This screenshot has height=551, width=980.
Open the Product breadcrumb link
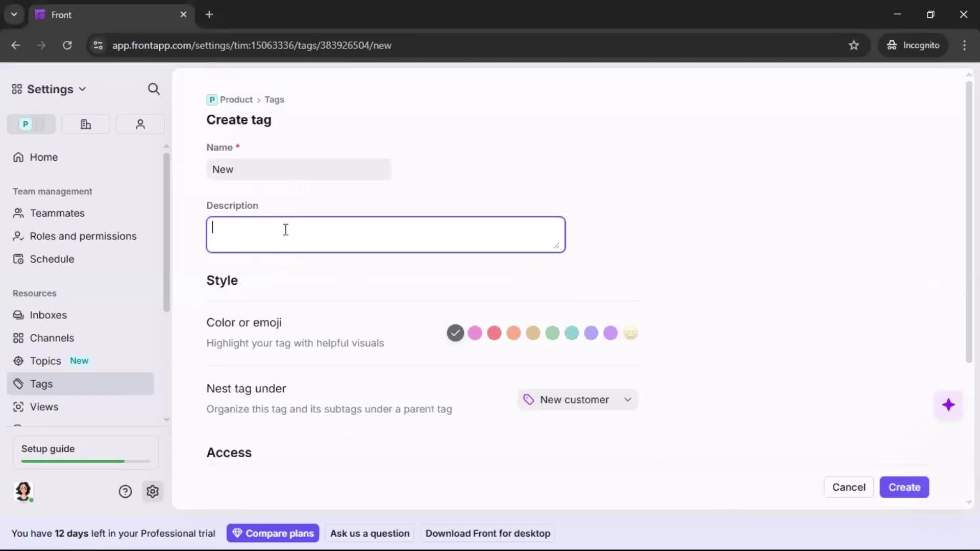pyautogui.click(x=237, y=99)
